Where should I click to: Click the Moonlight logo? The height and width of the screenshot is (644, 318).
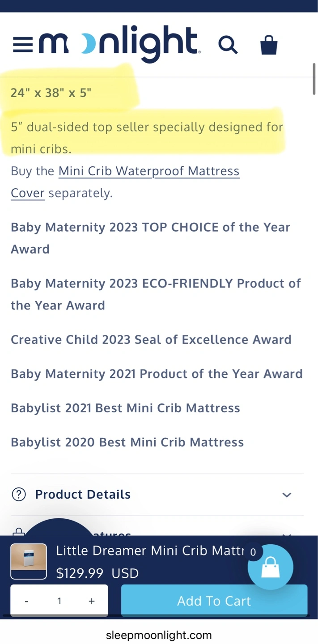[119, 43]
